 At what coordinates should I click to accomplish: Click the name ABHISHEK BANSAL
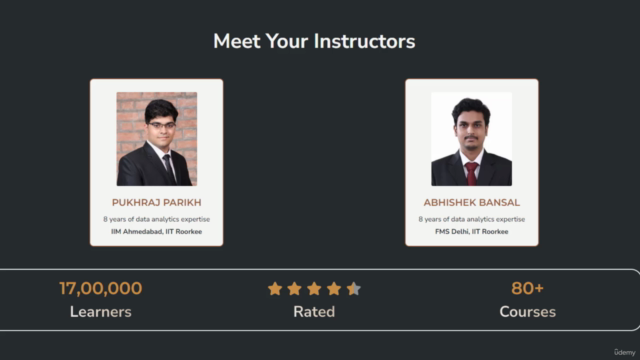pos(471,202)
